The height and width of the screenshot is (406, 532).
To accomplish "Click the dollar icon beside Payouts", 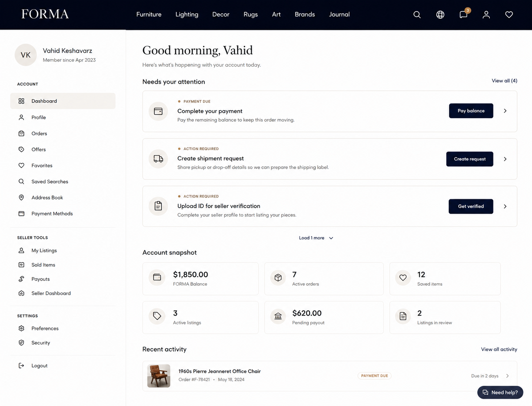I will pyautogui.click(x=21, y=279).
